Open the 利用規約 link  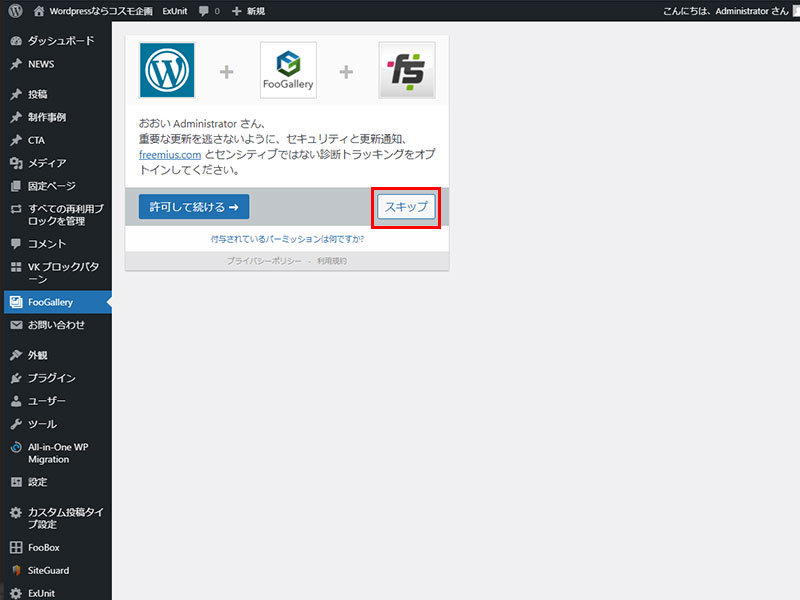[332, 261]
